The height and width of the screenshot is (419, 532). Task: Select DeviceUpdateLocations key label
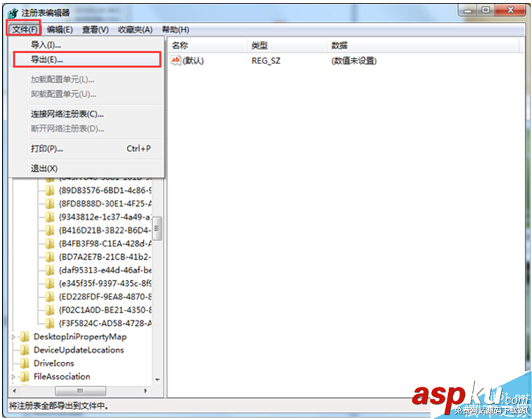coord(79,350)
